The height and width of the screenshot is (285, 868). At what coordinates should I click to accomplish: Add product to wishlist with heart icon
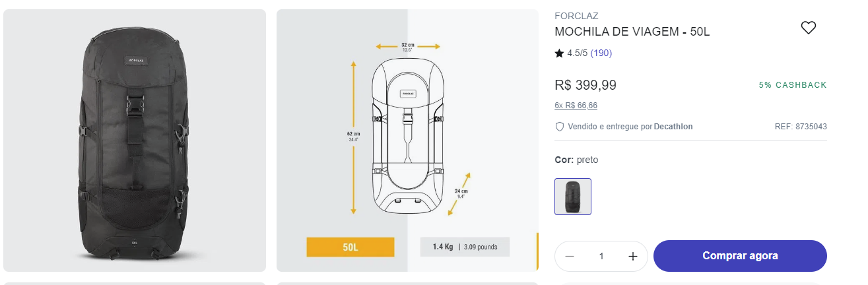pyautogui.click(x=808, y=28)
